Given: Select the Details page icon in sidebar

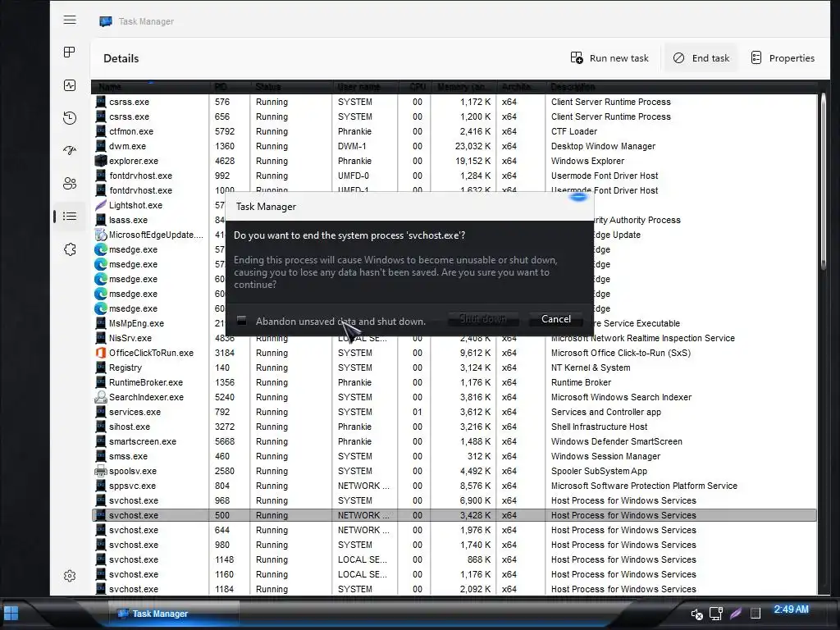Looking at the screenshot, I should [x=70, y=217].
